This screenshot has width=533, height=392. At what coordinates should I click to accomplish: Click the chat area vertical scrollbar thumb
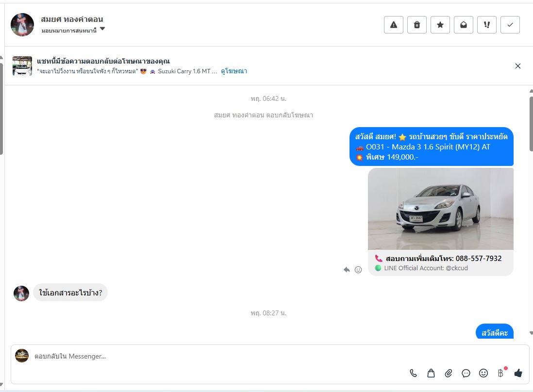(x=531, y=124)
